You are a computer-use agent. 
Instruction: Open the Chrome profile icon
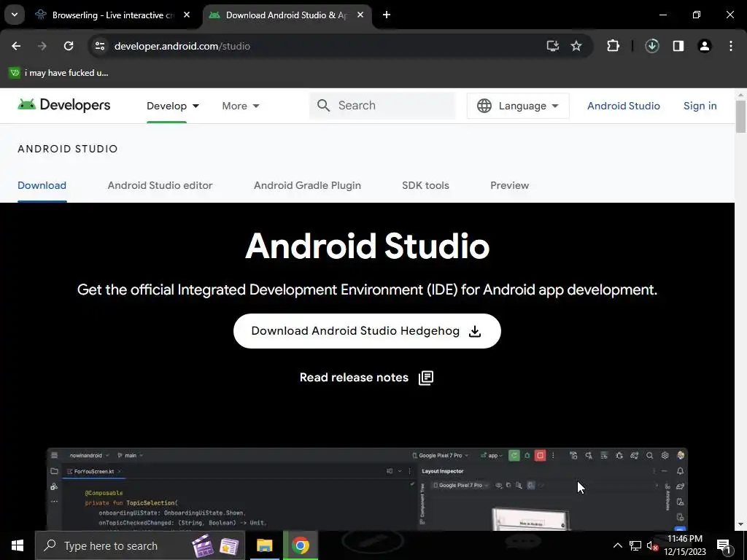705,46
